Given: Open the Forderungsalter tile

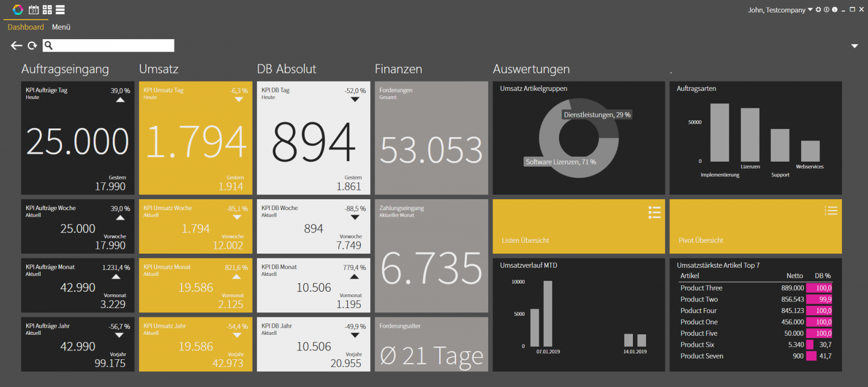Looking at the screenshot, I should click(x=431, y=345).
